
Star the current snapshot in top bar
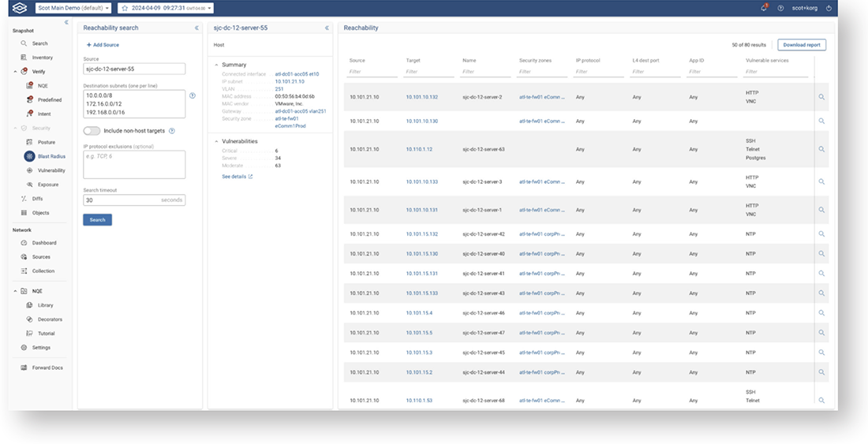125,8
